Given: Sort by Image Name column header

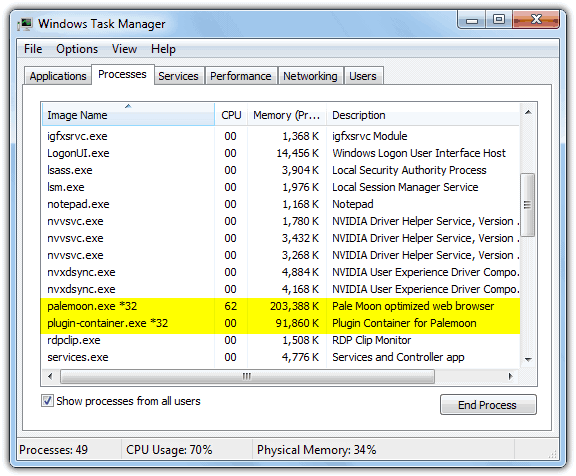Looking at the screenshot, I should [x=128, y=115].
